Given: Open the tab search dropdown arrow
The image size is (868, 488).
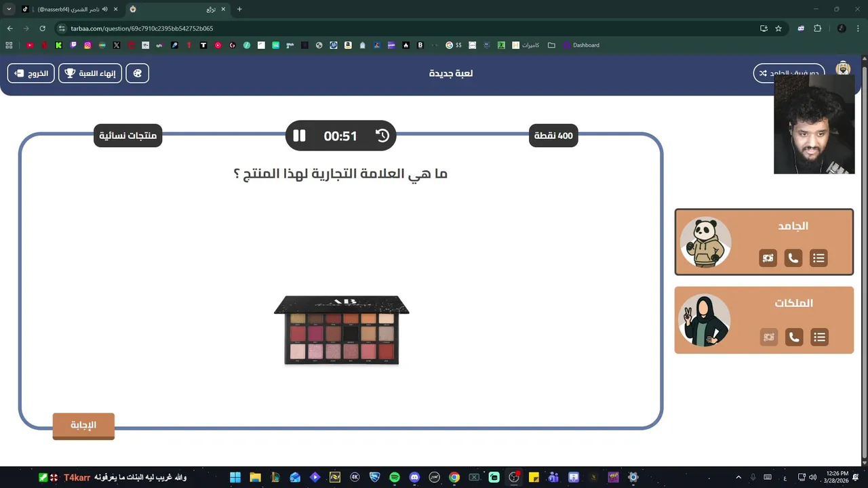Looking at the screenshot, I should point(9,9).
